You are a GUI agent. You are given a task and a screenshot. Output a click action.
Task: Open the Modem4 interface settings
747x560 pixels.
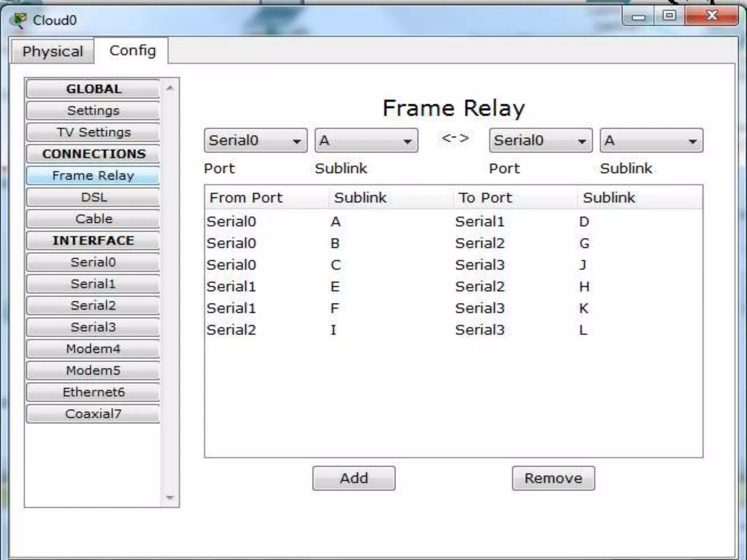tap(93, 349)
